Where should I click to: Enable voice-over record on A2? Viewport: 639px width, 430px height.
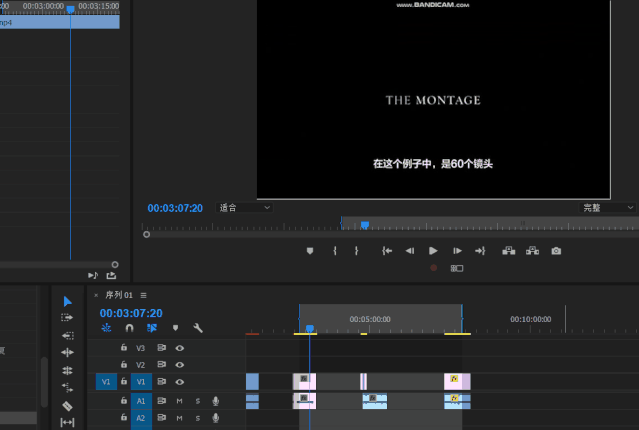tap(216, 418)
